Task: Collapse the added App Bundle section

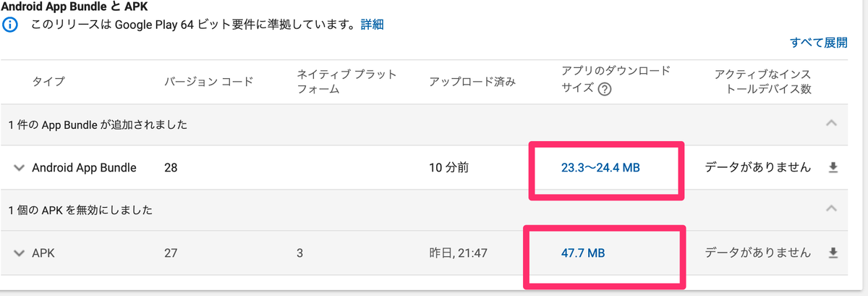Action: [x=832, y=124]
